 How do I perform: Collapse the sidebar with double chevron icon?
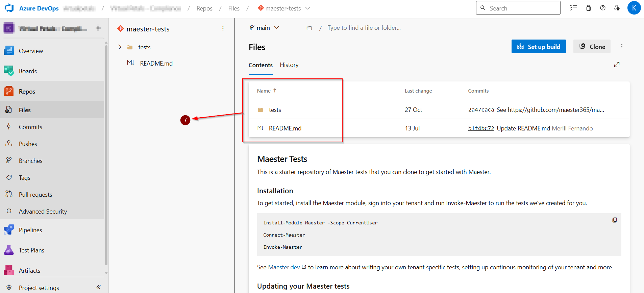[x=98, y=287]
